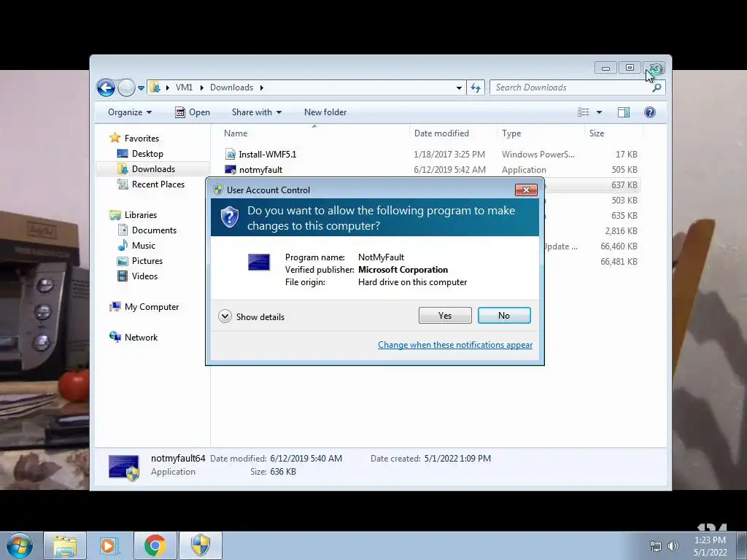
Task: Refresh the Downloads folder view
Action: pyautogui.click(x=476, y=87)
